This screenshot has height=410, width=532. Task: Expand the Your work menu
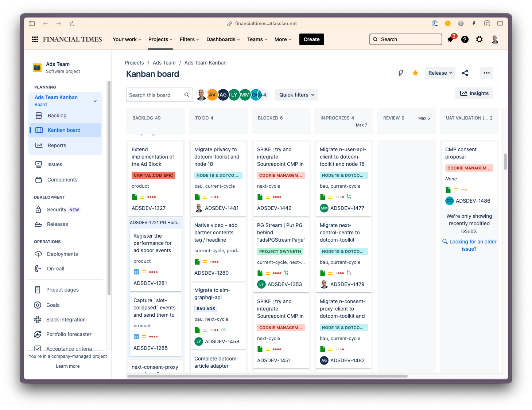127,39
